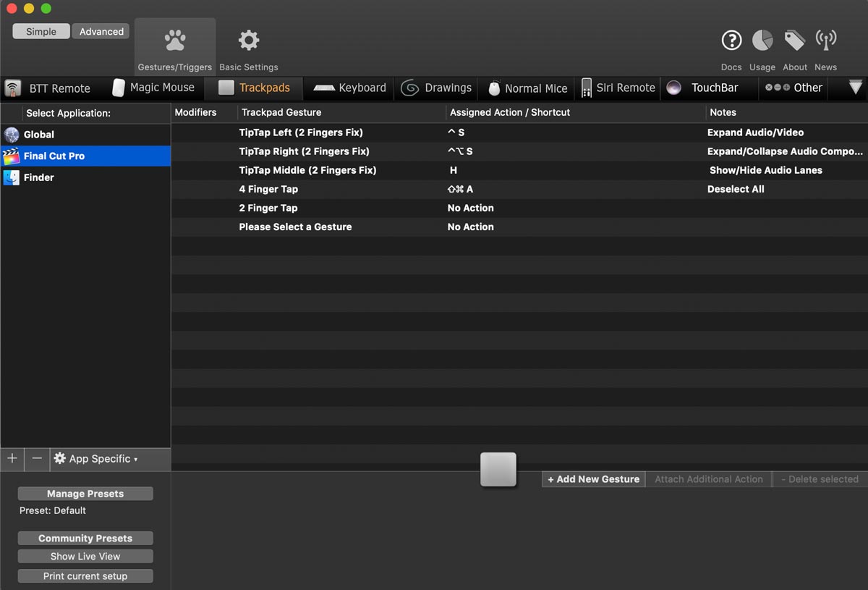Select the 4 Finger Tap gesture row

click(x=519, y=189)
